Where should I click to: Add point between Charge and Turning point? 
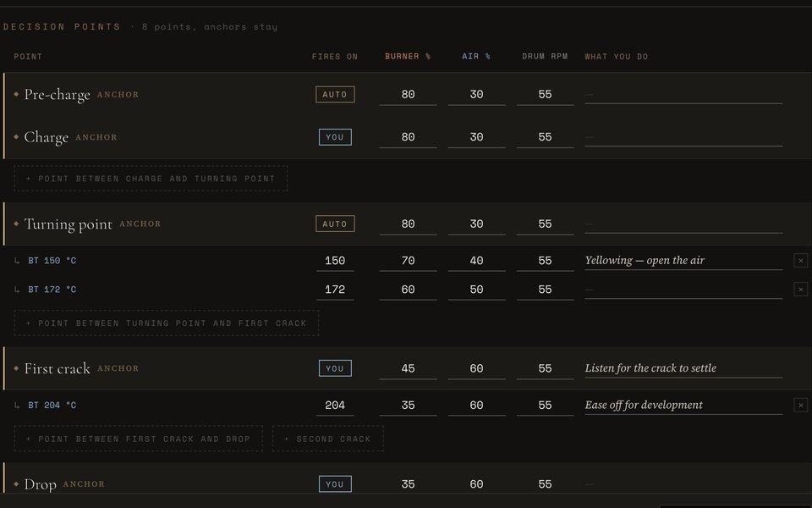coord(151,179)
